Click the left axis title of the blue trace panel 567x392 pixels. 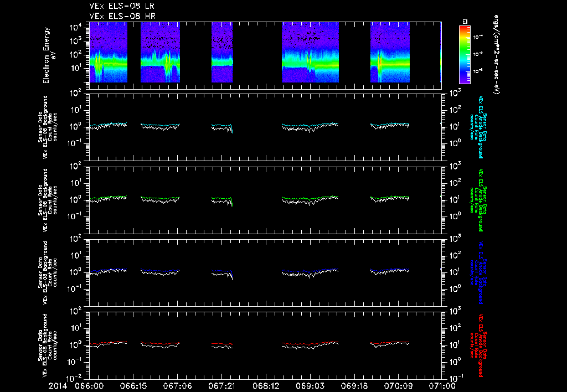click(x=47, y=272)
